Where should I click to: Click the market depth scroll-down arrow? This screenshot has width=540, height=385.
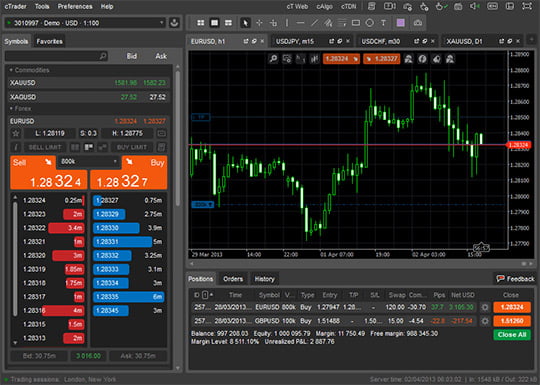pyautogui.click(x=15, y=343)
